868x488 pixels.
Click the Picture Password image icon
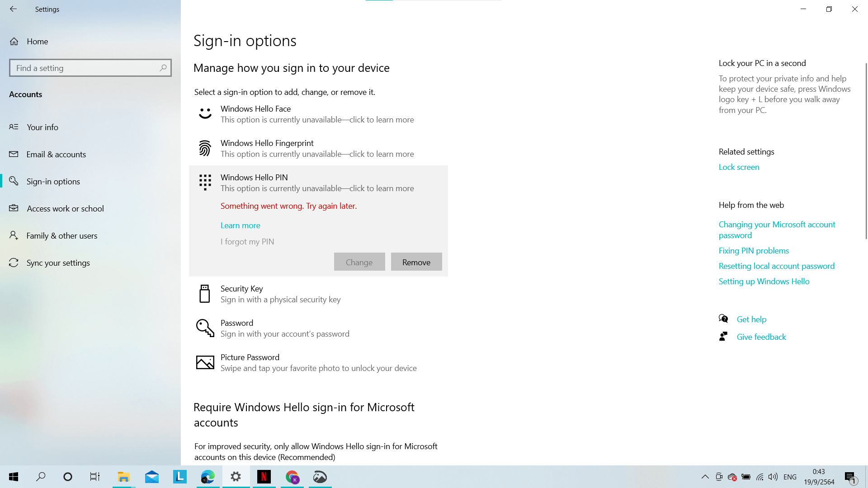click(205, 362)
